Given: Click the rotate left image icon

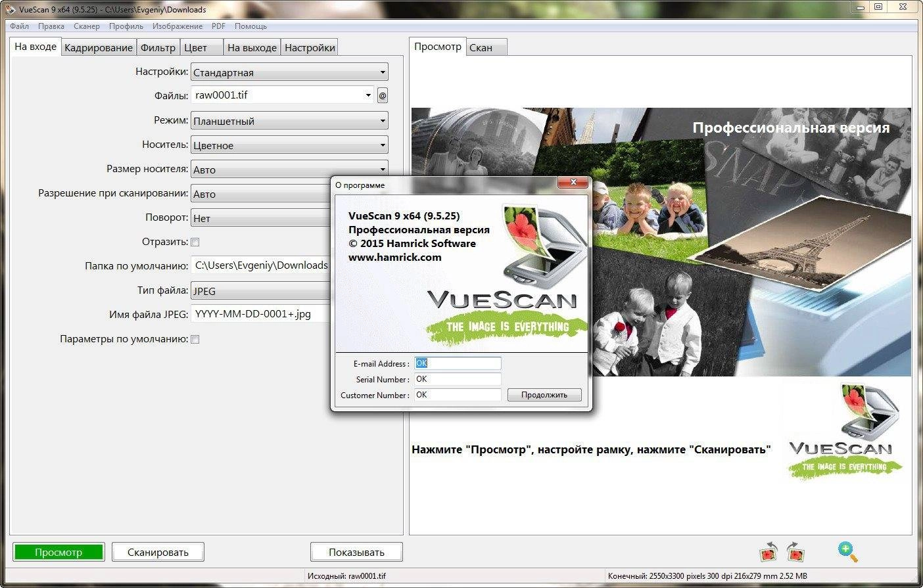Looking at the screenshot, I should pyautogui.click(x=769, y=552).
